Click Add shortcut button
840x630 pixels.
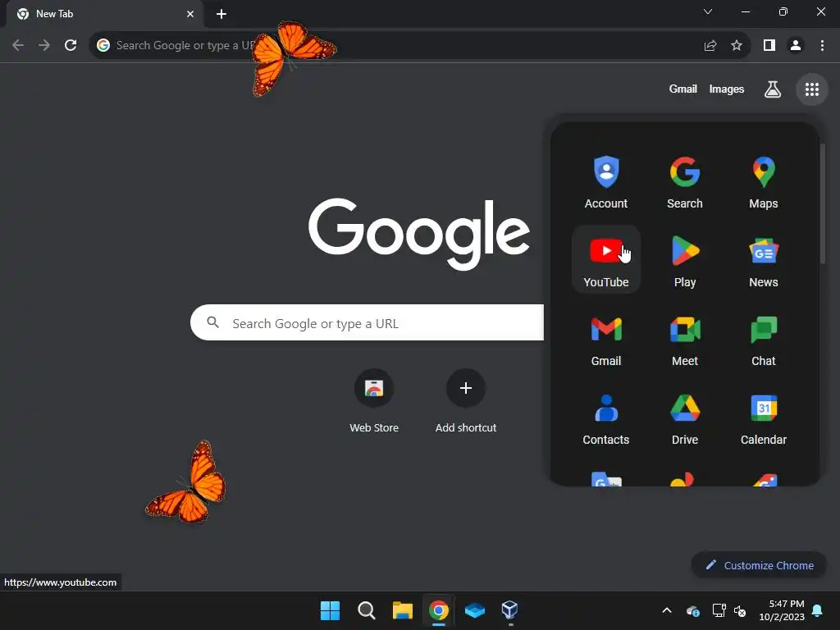pyautogui.click(x=466, y=400)
